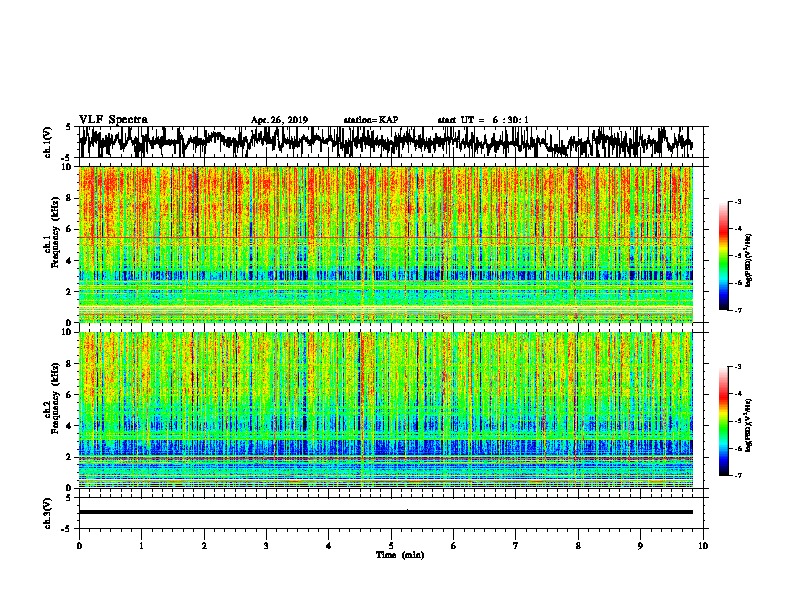Image resolution: width=792 pixels, height=612 pixels.
Task: Click time axis tick label "5"
Action: click(391, 546)
